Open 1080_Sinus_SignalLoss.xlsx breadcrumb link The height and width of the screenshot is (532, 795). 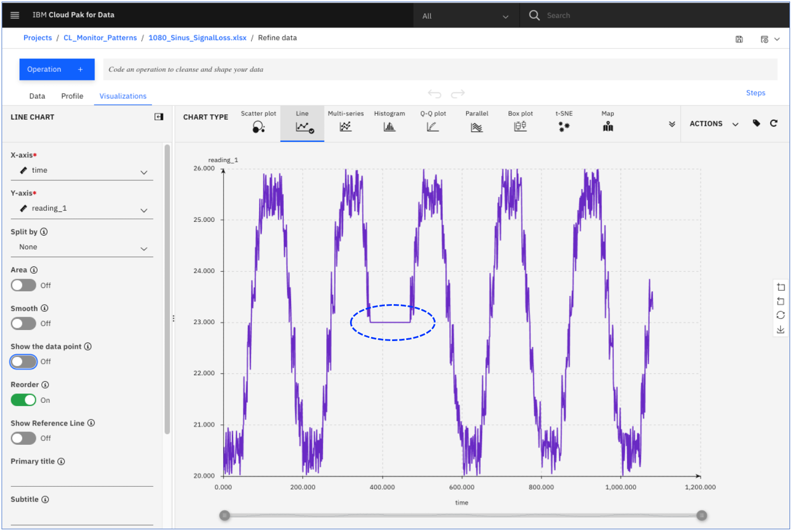click(x=197, y=38)
